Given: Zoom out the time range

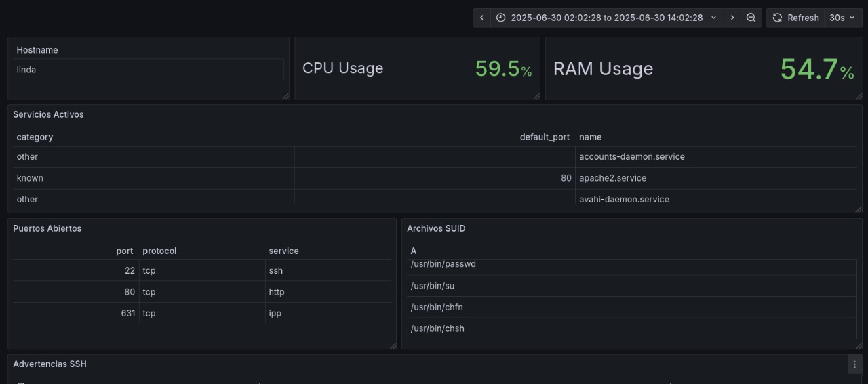Looking at the screenshot, I should [751, 18].
